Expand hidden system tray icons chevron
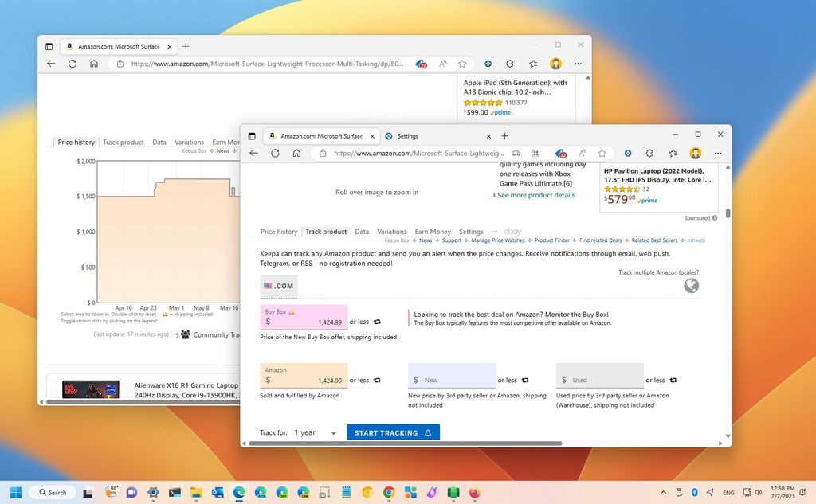 click(663, 492)
